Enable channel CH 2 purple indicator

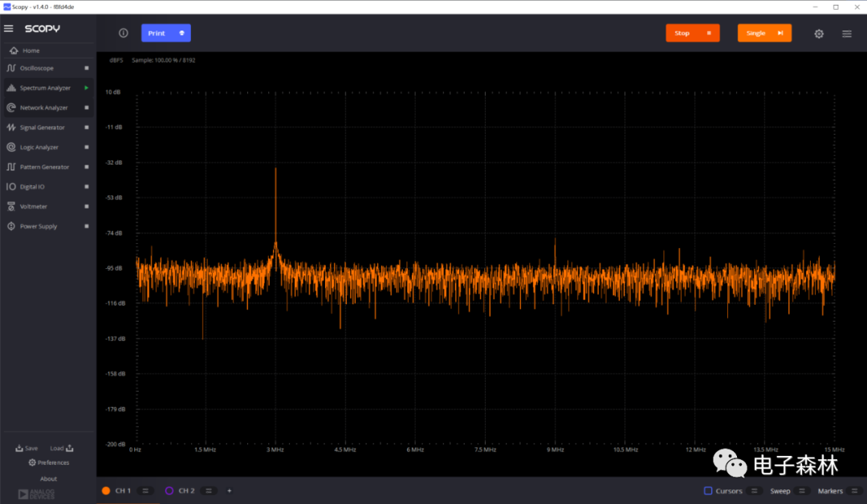pyautogui.click(x=169, y=490)
